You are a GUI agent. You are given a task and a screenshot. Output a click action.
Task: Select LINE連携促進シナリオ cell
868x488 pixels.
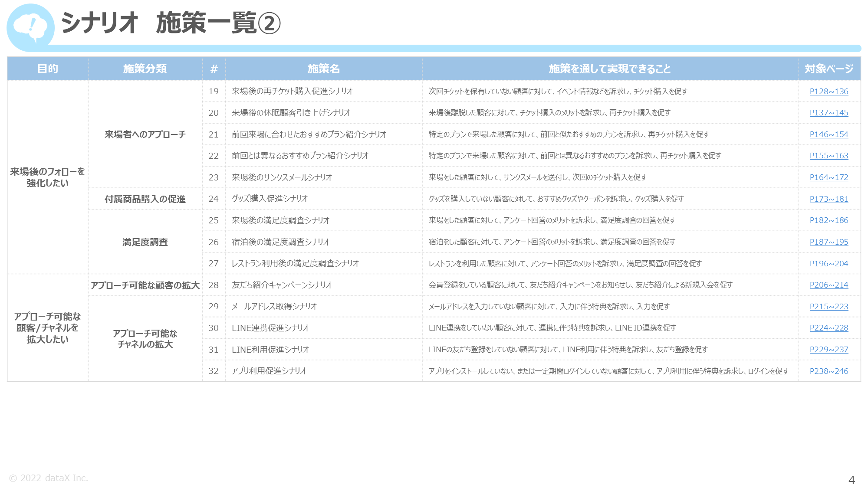point(324,328)
